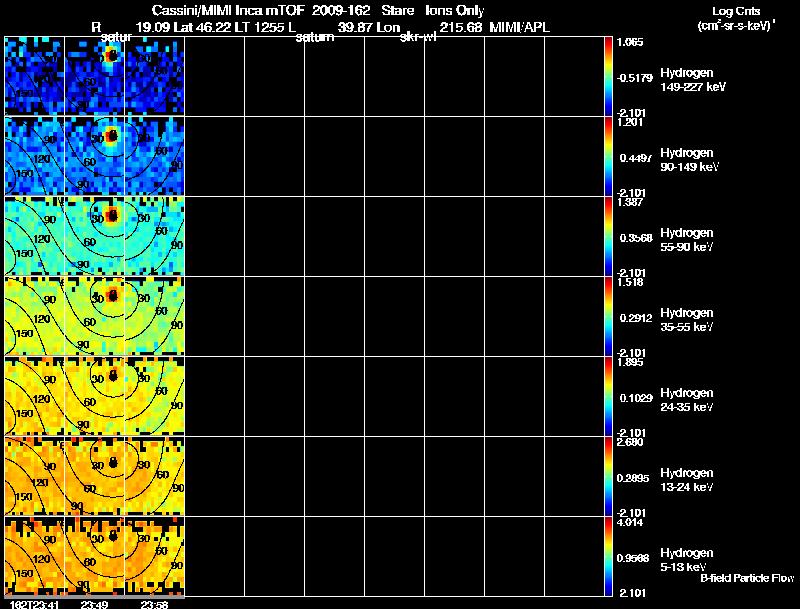Click the 23:49 image in Hydrogen 13-24 keV row
The image size is (800, 609).
click(x=94, y=476)
